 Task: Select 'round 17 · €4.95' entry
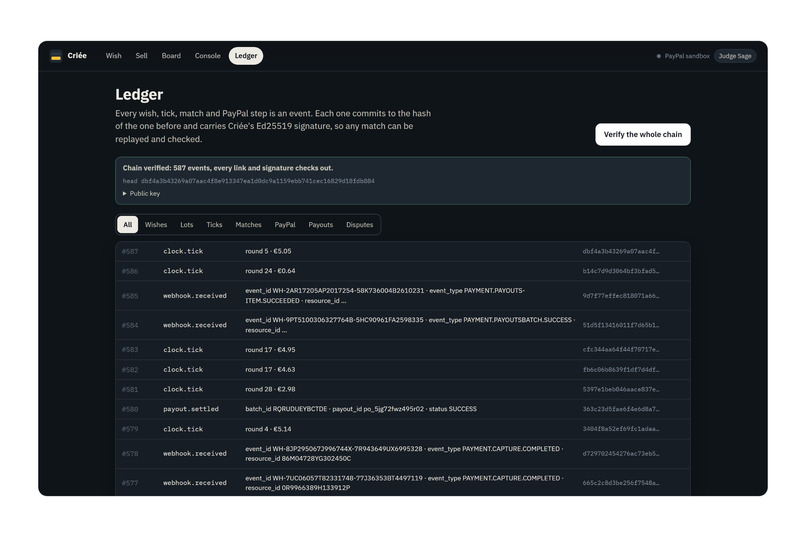(270, 350)
